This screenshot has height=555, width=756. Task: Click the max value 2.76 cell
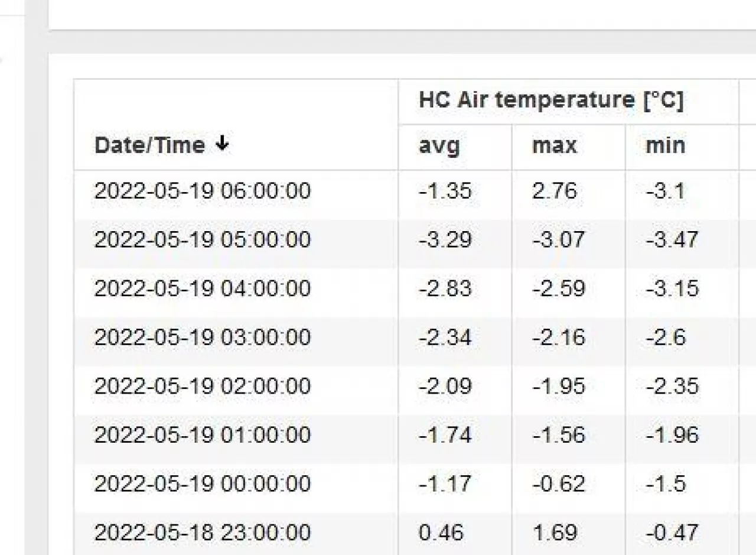coord(554,192)
